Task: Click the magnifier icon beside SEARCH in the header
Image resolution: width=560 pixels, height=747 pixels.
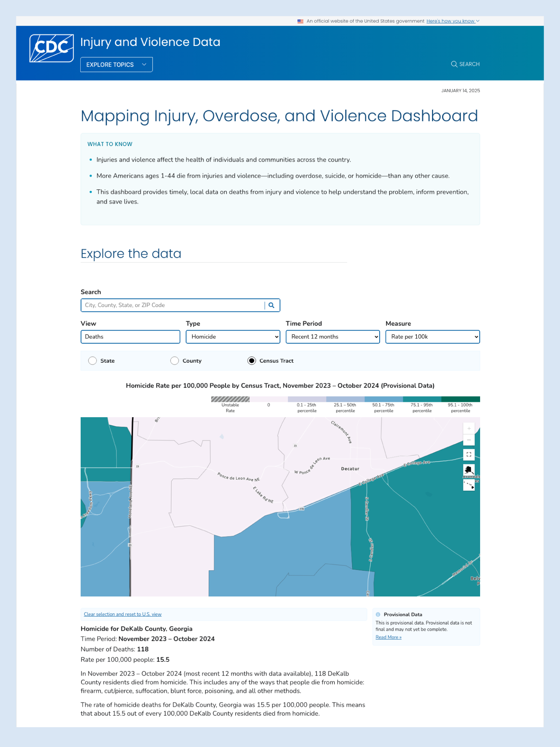Action: pos(454,64)
